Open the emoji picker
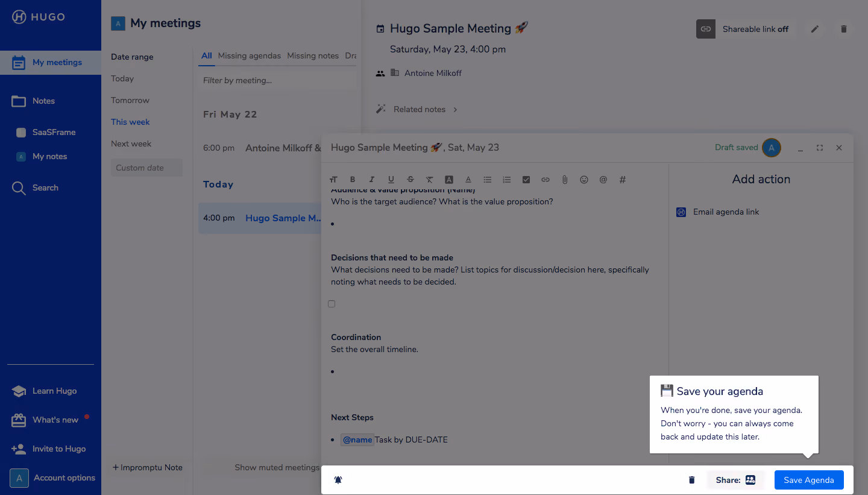This screenshot has width=868, height=495. click(x=584, y=180)
